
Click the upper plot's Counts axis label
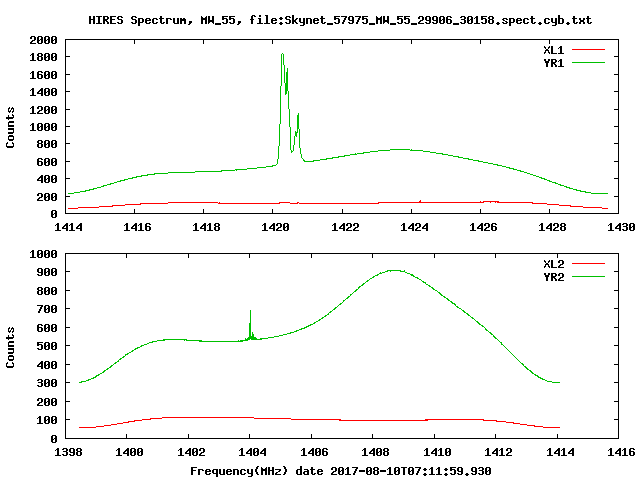[x=10, y=127]
